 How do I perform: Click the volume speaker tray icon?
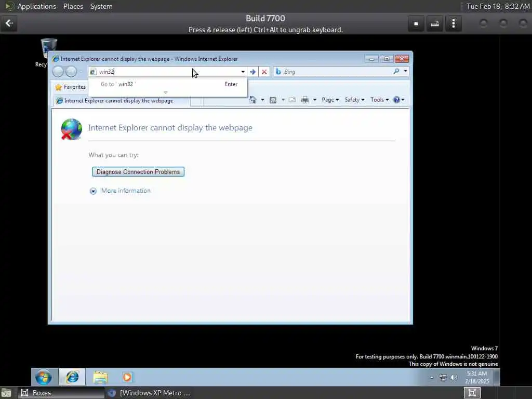coord(454,377)
